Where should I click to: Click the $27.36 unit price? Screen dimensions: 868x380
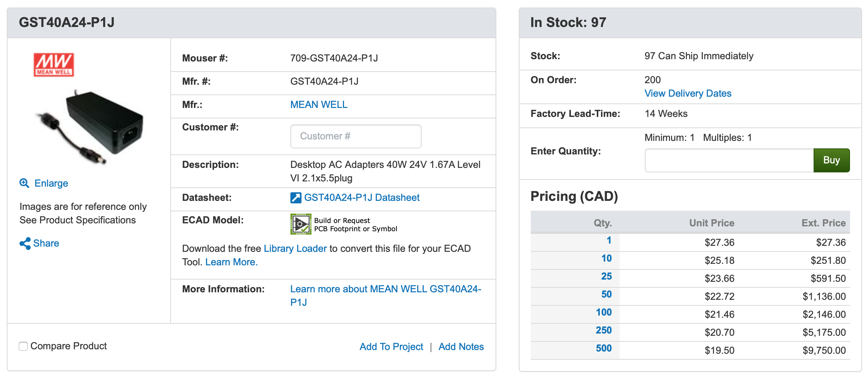[x=719, y=242]
